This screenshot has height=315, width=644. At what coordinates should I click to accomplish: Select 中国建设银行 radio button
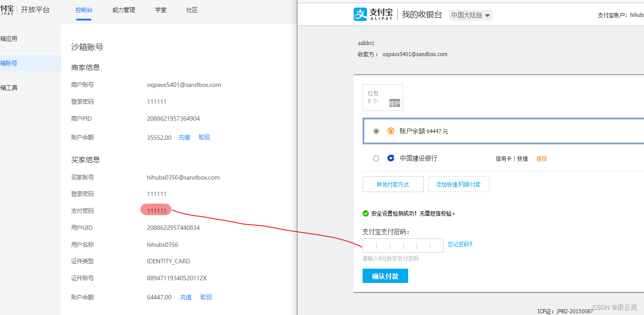click(x=376, y=158)
